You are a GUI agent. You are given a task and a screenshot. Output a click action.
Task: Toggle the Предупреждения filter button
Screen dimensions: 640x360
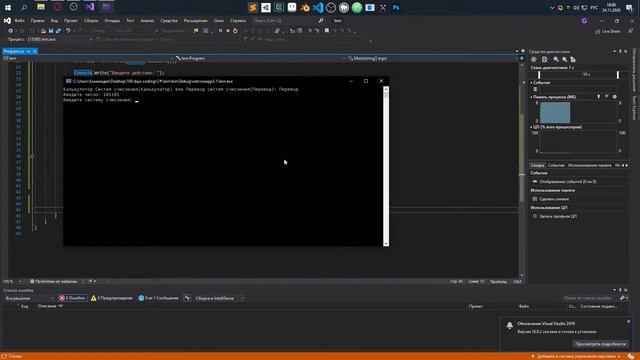tap(112, 298)
